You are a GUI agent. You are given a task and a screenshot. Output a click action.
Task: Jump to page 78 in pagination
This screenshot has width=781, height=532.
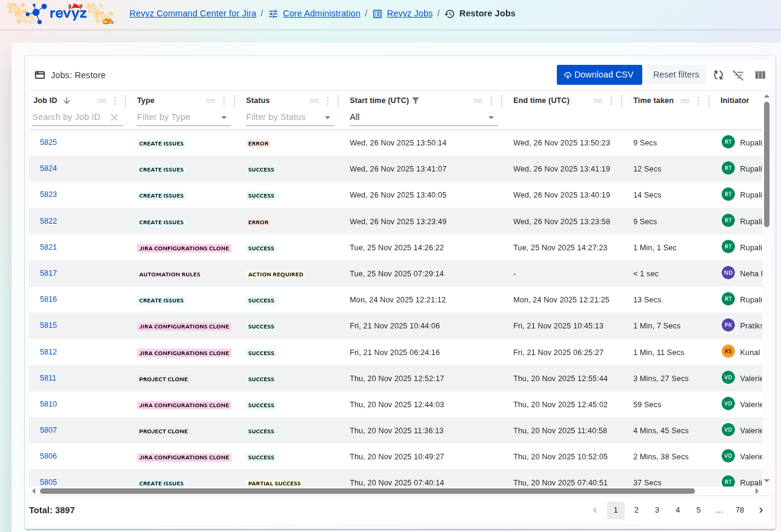[739, 510]
